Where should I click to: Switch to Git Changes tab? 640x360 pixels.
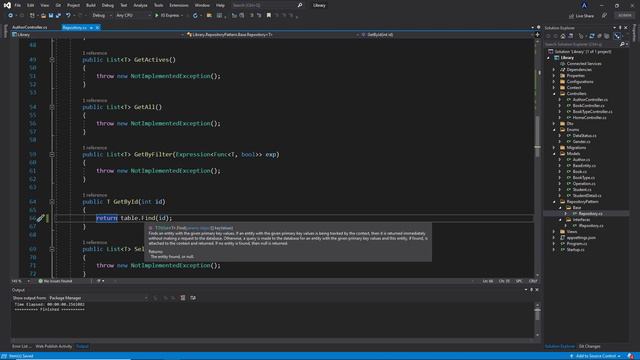[x=589, y=347]
